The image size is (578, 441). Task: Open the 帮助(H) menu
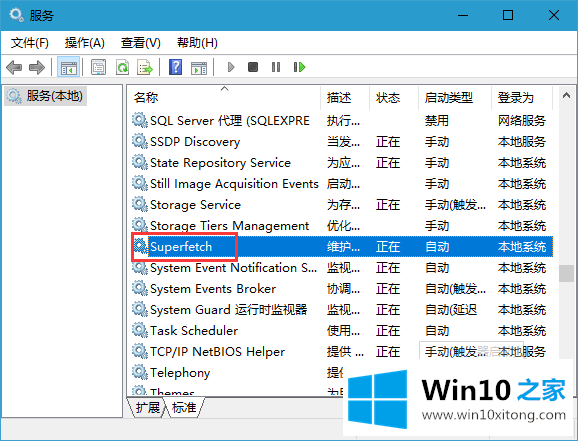pyautogui.click(x=197, y=43)
